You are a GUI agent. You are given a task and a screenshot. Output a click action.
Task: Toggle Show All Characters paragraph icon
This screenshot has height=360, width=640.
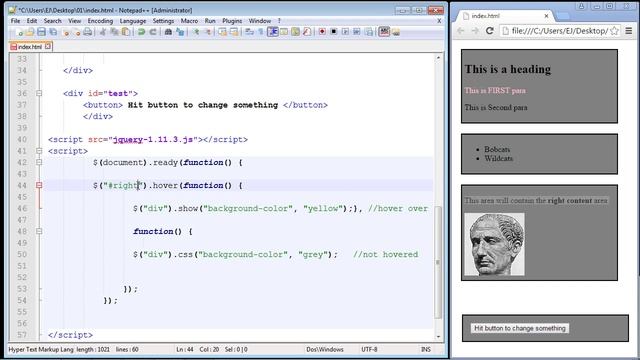click(260, 32)
